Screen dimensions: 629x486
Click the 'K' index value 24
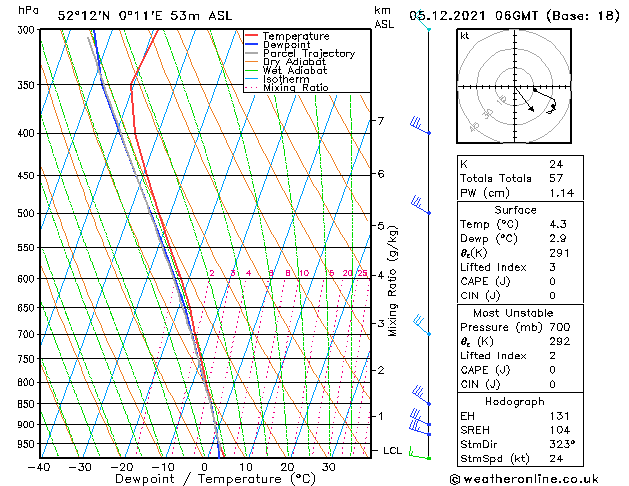(x=556, y=164)
